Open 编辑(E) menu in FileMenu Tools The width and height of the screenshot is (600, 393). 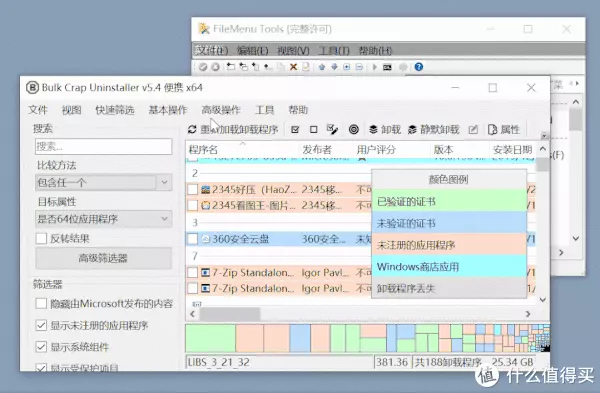coord(252,51)
